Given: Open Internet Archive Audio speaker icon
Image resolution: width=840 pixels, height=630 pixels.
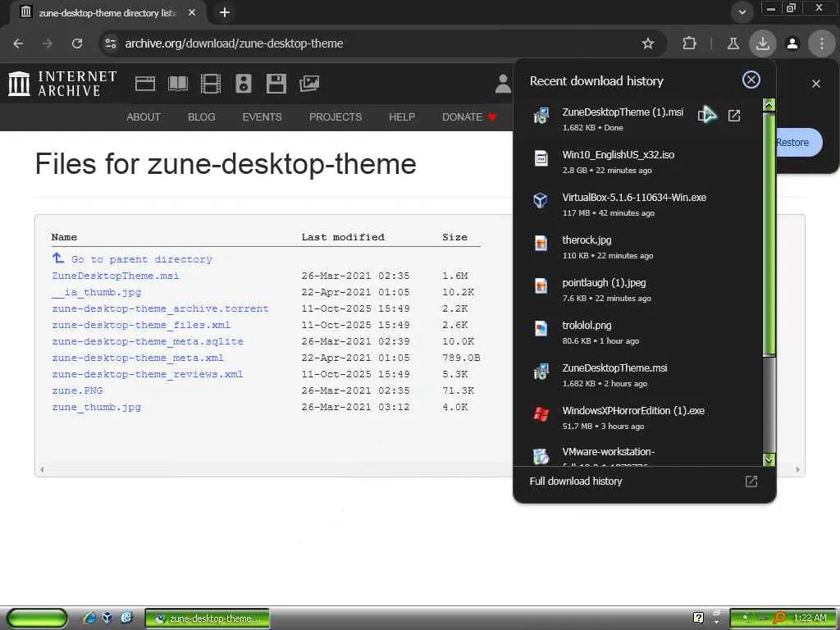Looking at the screenshot, I should tap(243, 84).
